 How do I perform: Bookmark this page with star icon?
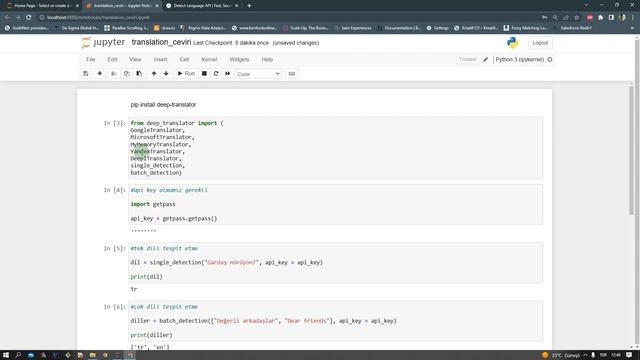(576, 18)
